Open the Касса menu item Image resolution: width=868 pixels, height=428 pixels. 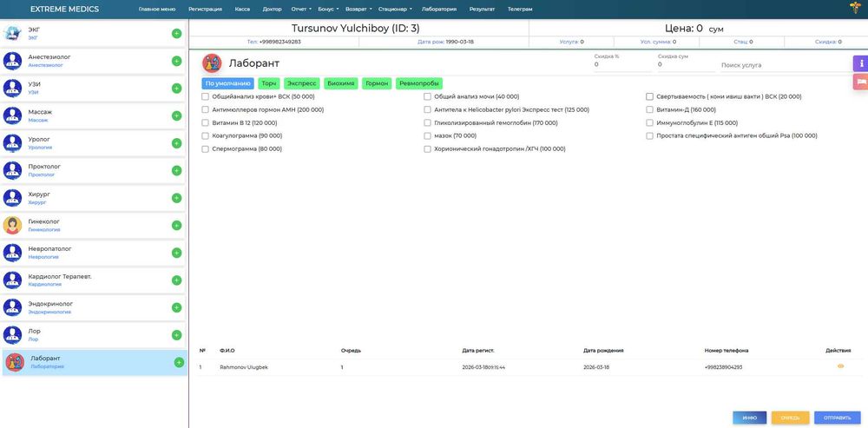pyautogui.click(x=242, y=10)
